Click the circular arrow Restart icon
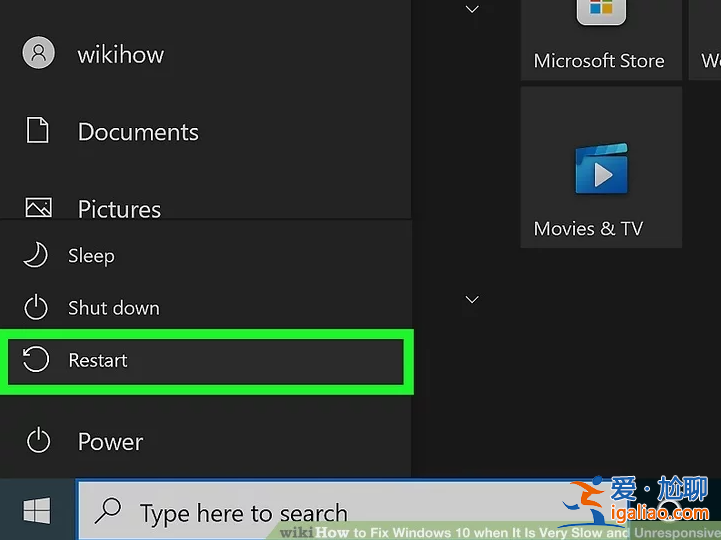 pyautogui.click(x=36, y=359)
